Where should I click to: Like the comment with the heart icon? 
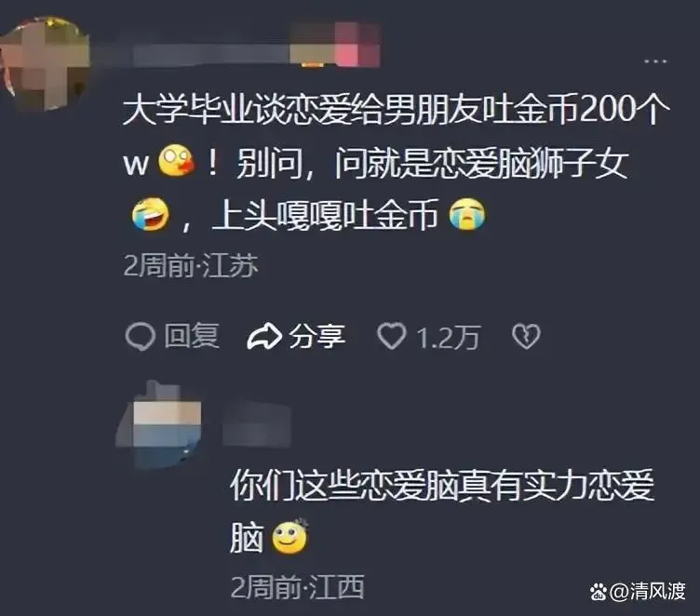(392, 336)
